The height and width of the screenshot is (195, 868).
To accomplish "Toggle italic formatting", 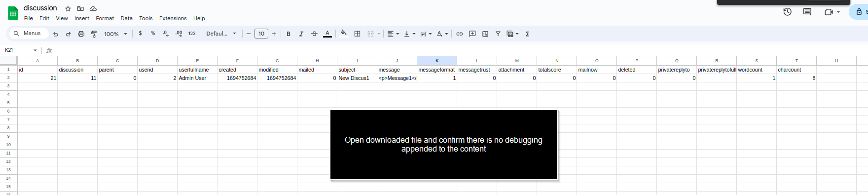I will pyautogui.click(x=301, y=34).
